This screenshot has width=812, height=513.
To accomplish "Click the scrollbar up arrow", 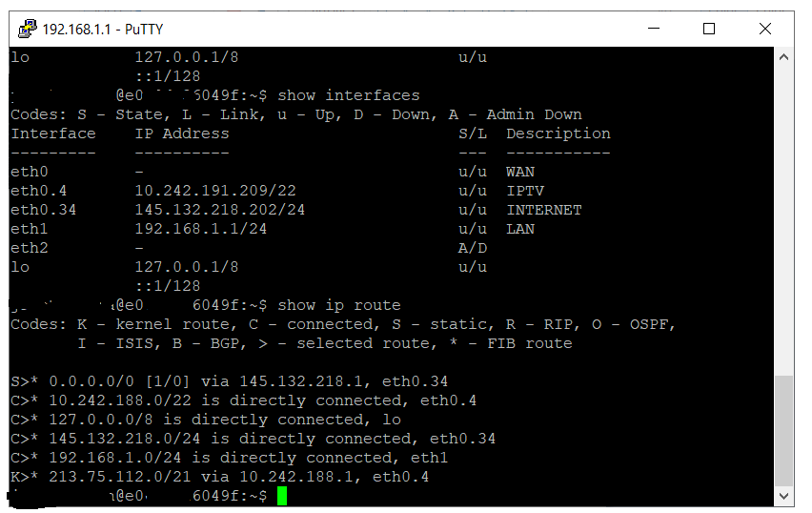I will pos(784,57).
